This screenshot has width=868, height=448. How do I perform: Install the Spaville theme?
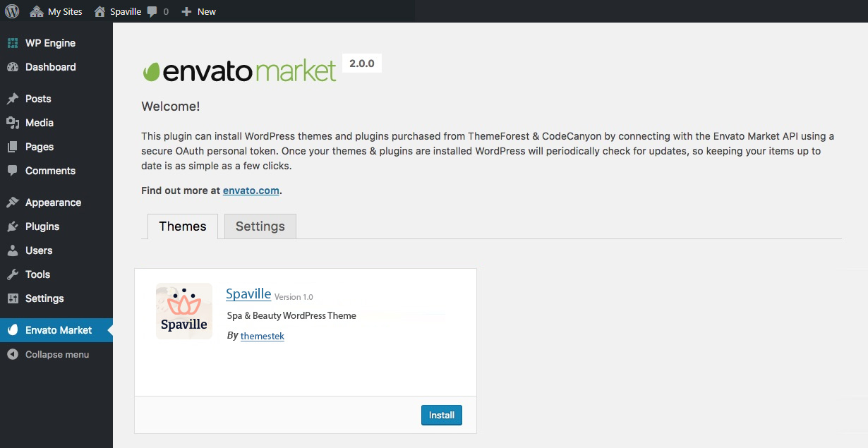(441, 415)
